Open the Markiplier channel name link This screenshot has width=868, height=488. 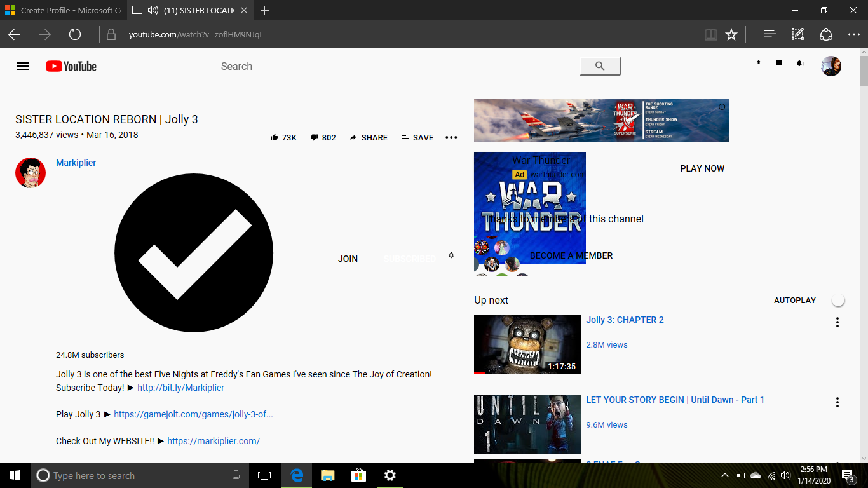point(76,163)
